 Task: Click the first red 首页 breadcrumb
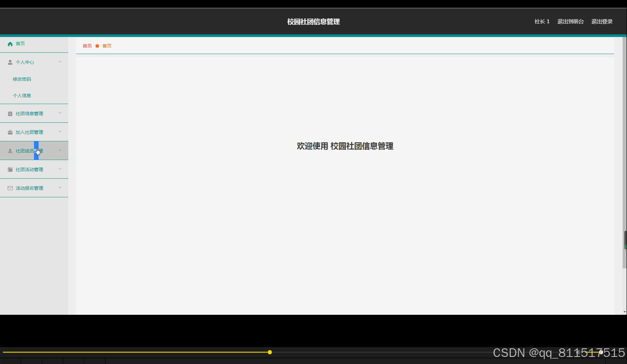(x=87, y=46)
